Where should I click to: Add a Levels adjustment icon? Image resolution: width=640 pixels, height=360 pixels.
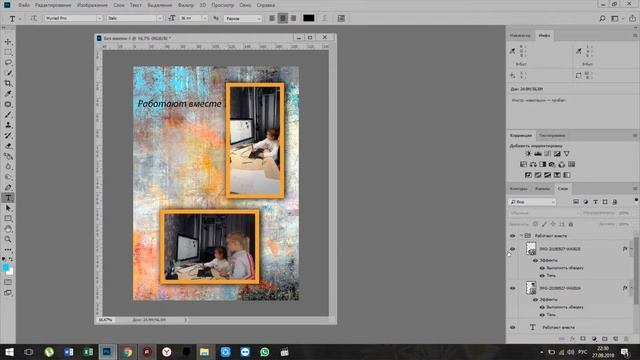click(x=538, y=154)
